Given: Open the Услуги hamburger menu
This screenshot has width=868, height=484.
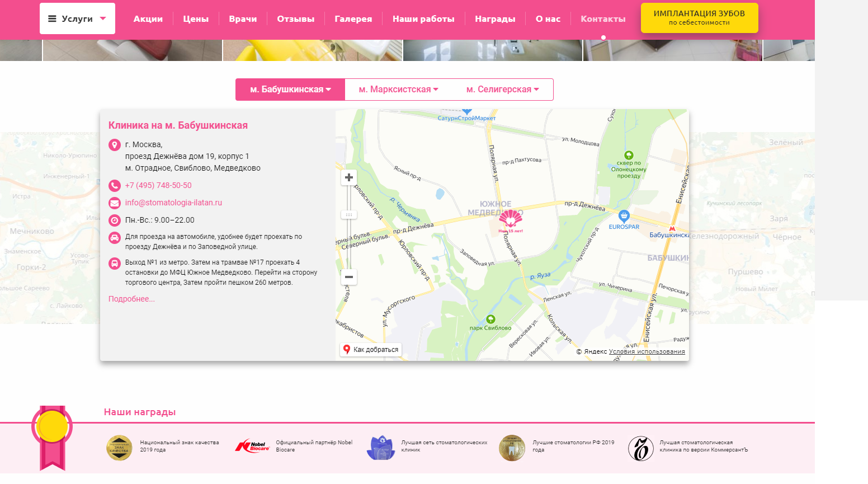Looking at the screenshot, I should 77,18.
